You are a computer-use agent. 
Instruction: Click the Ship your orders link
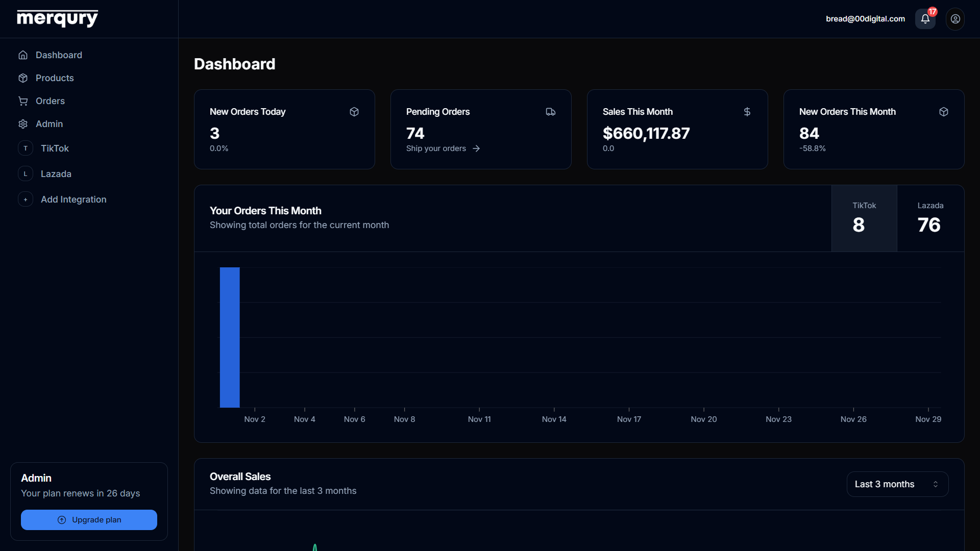tap(443, 148)
